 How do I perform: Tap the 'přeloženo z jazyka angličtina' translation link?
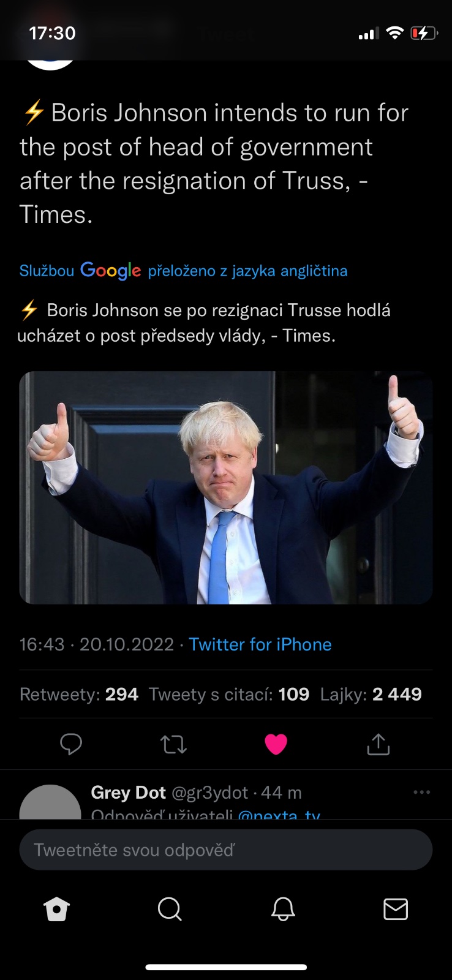(247, 271)
